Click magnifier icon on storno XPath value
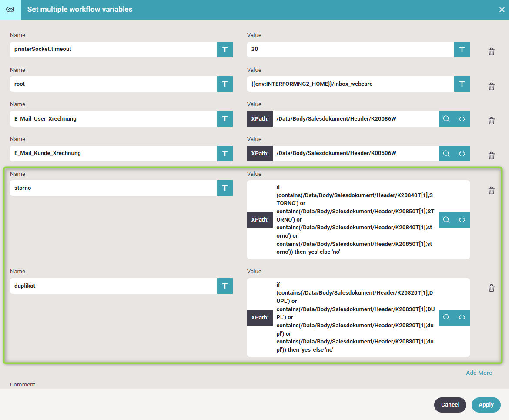 coord(446,220)
